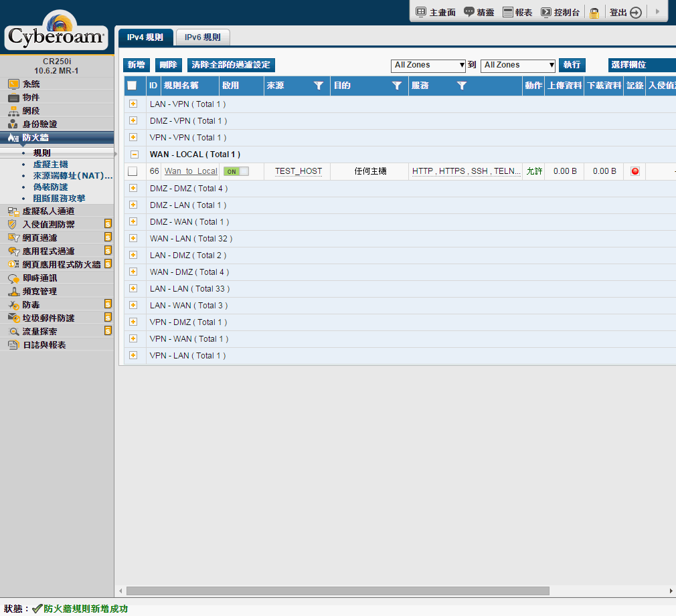Collapse the WAN - LOCAL rule group
This screenshot has height=616, width=676.
tap(135, 155)
